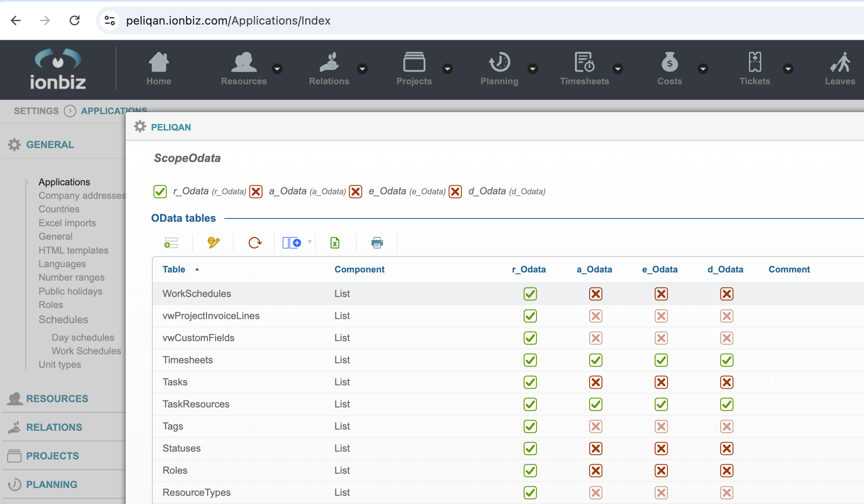Expand the Resources menu dropdown arrow
Screen dimensions: 864x504
[x=277, y=69]
